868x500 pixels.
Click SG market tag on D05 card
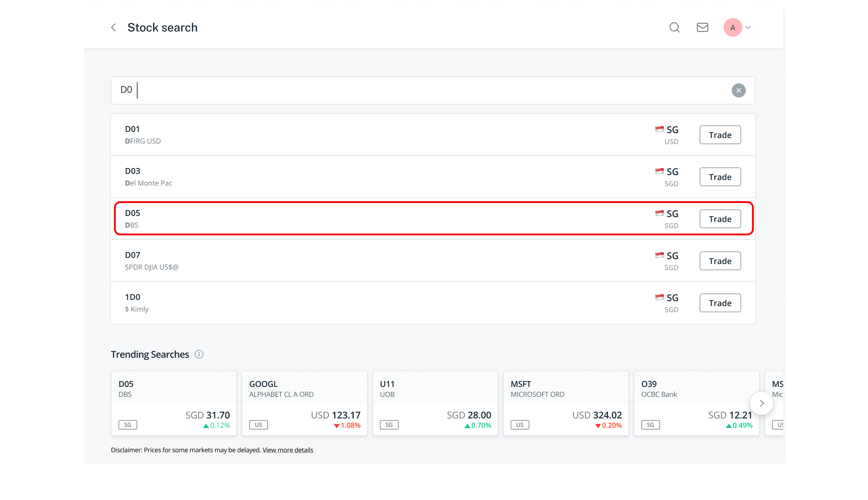128,425
